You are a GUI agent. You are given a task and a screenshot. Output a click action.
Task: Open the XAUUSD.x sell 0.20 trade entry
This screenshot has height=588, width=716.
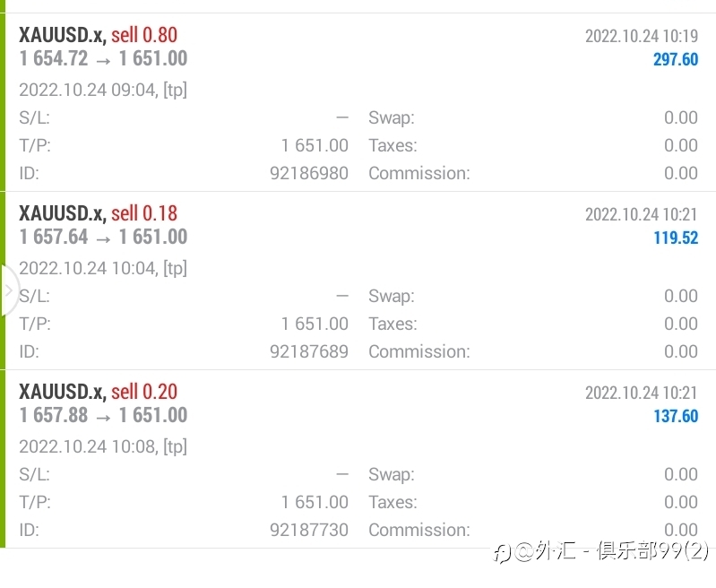point(358,459)
